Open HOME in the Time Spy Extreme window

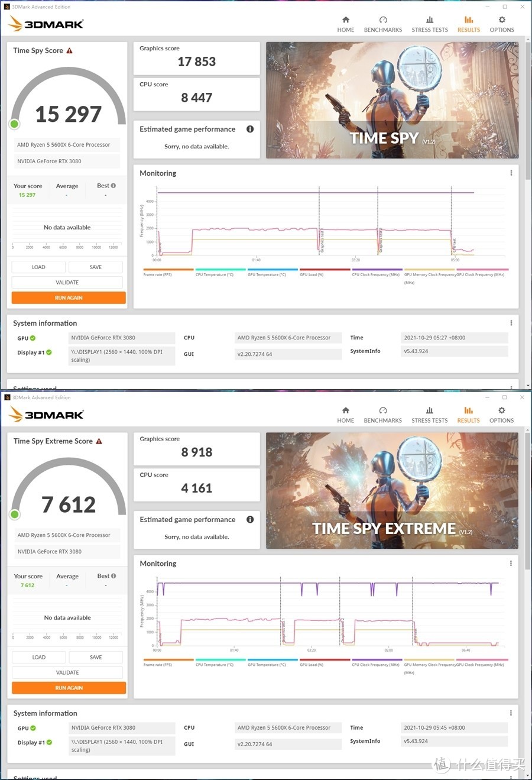[346, 415]
